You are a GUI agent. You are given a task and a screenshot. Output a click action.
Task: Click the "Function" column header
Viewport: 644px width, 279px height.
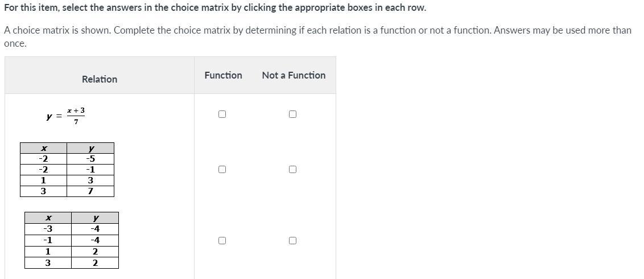point(223,75)
